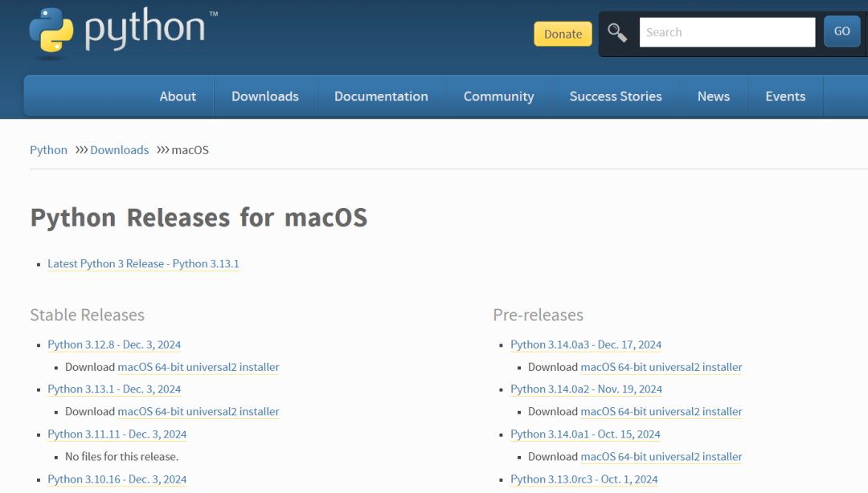Image resolution: width=868 pixels, height=493 pixels.
Task: Open Python 3.13.0rc3 - Oct. 1, 2024 pre-release
Action: point(584,479)
